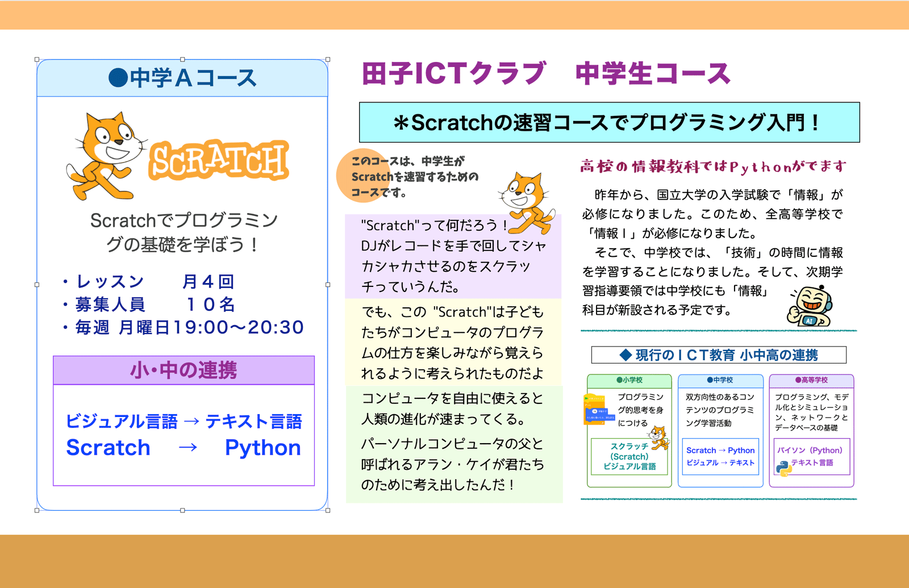Click paragraph パーソナルコンピュータの父と

tap(452, 464)
